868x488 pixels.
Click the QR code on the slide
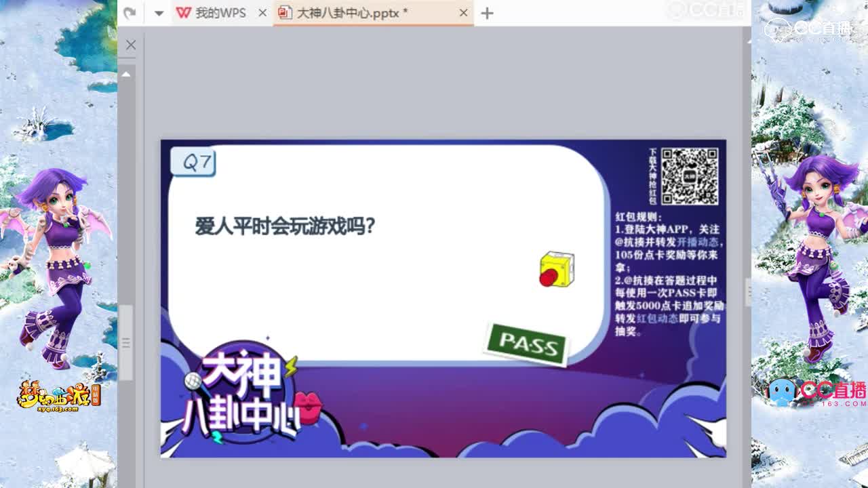coord(690,176)
